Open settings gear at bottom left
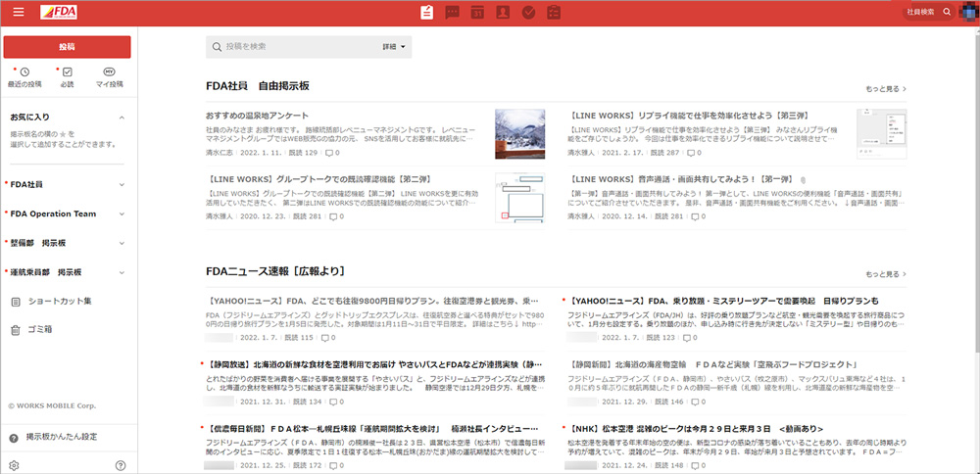This screenshot has width=980, height=474. pyautogui.click(x=14, y=465)
